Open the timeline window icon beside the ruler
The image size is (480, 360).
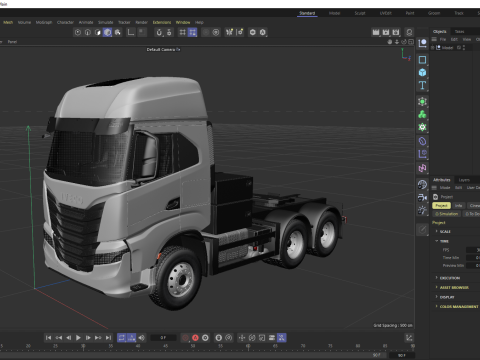(x=409, y=338)
